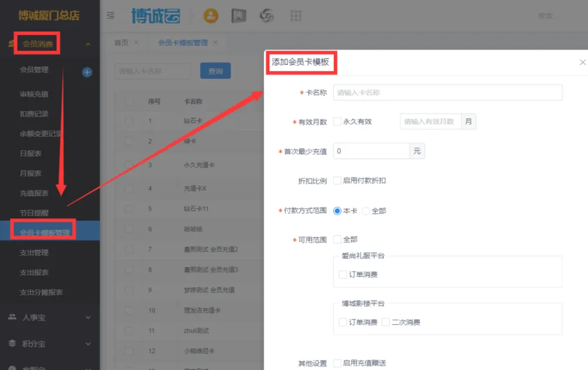Open the grid apps launcher icon
The width and height of the screenshot is (588, 370).
click(x=296, y=16)
